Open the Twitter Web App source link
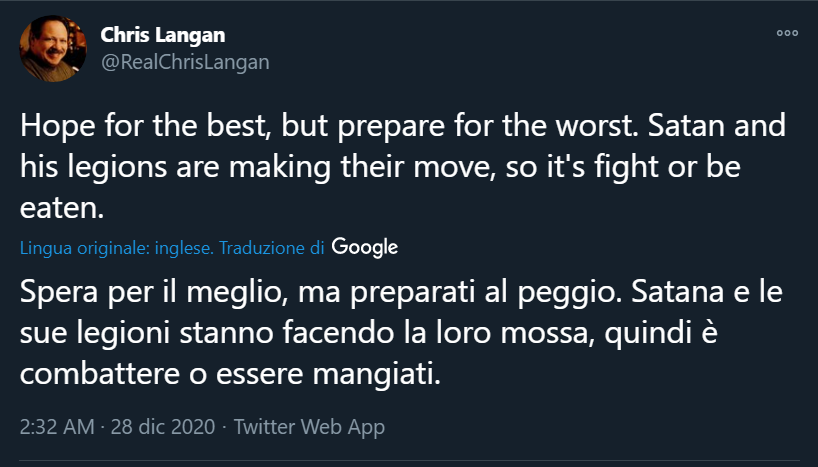 pos(308,427)
